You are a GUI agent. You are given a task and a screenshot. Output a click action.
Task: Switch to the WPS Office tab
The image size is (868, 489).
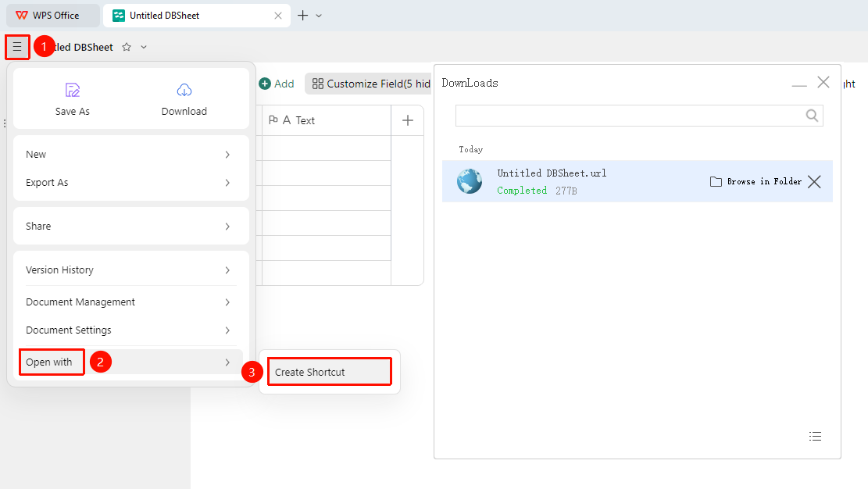click(x=53, y=16)
